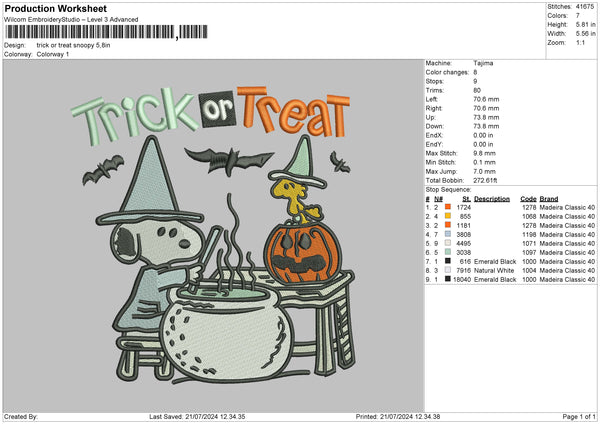Click the Machine value "Tajima"
Image resolution: width=600 pixels, height=424 pixels.
pyautogui.click(x=483, y=63)
